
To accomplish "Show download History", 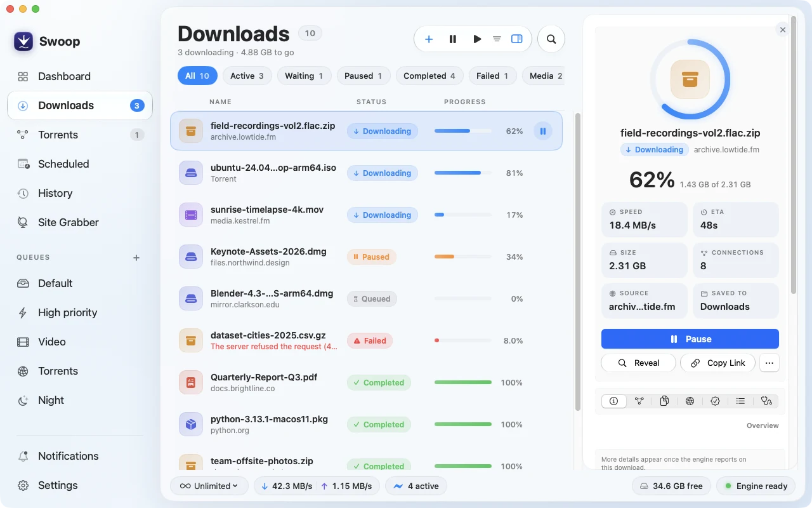I will pos(80,193).
